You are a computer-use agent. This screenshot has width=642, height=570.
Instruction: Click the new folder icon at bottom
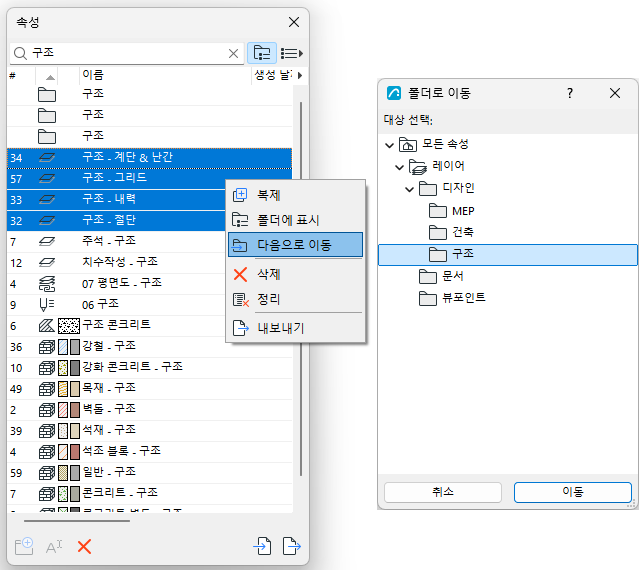pyautogui.click(x=24, y=546)
